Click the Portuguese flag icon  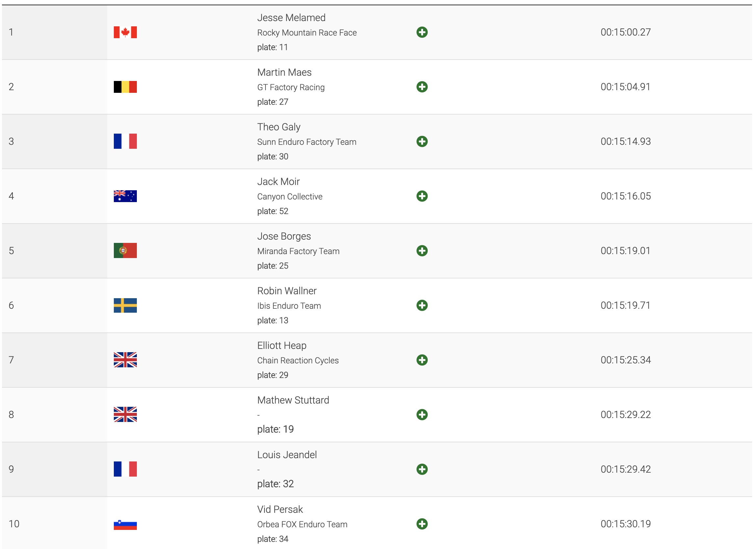(125, 251)
